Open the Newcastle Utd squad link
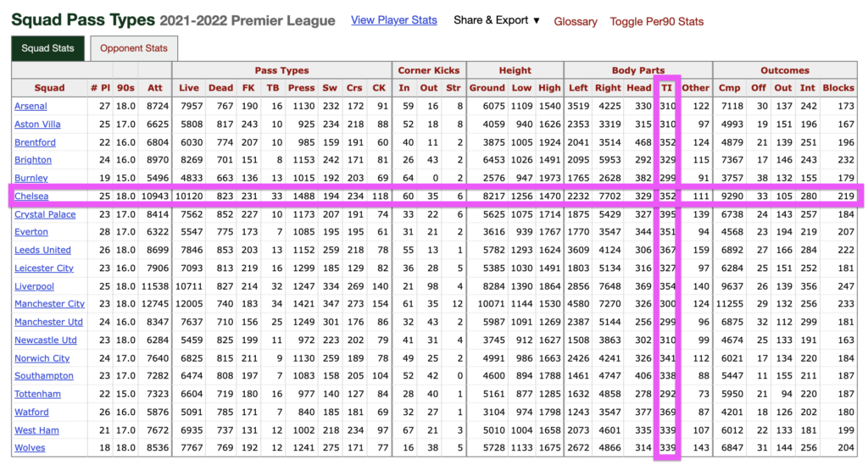 pyautogui.click(x=46, y=340)
